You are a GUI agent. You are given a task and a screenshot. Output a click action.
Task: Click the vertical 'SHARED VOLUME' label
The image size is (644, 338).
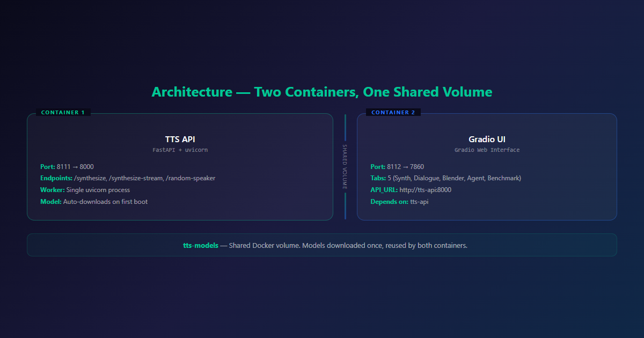[x=345, y=167]
